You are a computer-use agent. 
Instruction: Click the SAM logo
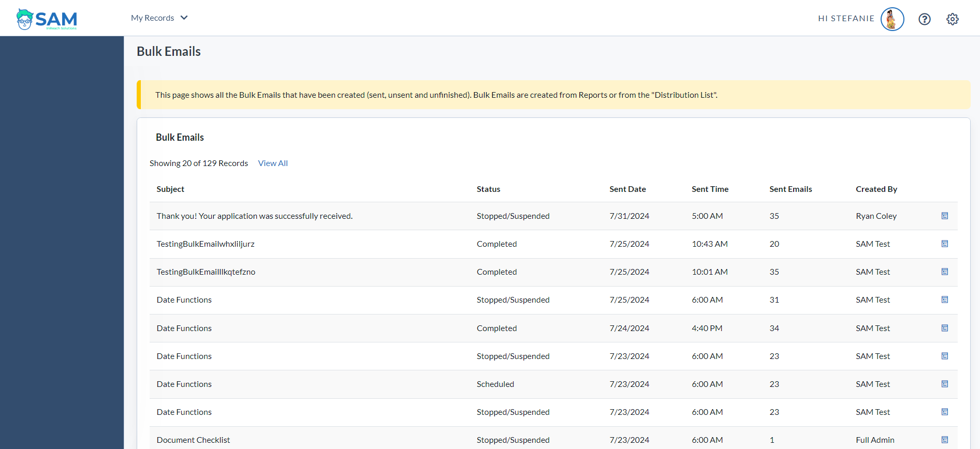[47, 19]
